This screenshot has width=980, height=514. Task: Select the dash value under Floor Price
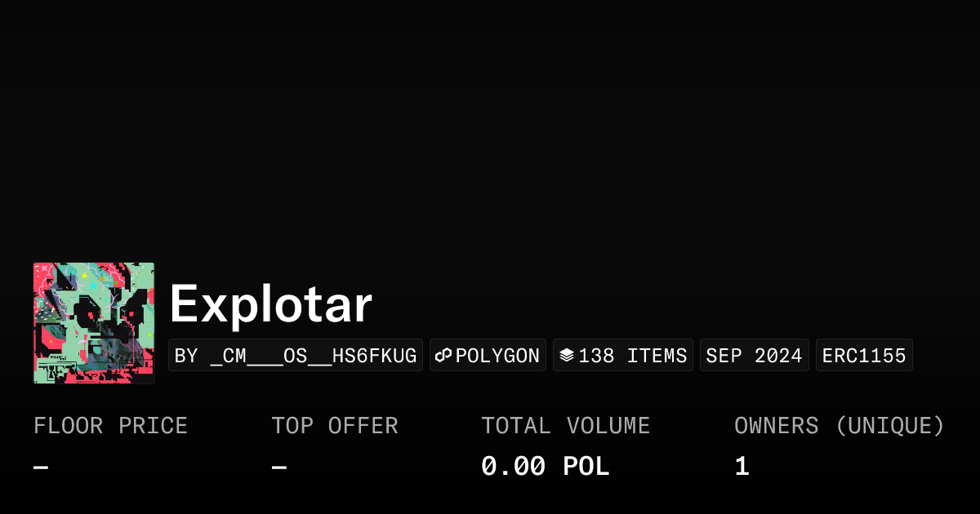pos(41,467)
